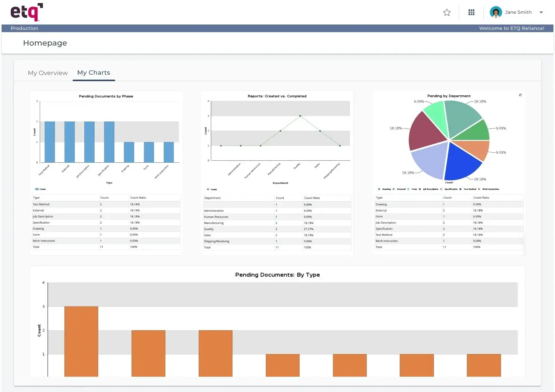Viewport: 555px width, 392px height.
Task: Click the Production environment label
Action: (x=25, y=28)
